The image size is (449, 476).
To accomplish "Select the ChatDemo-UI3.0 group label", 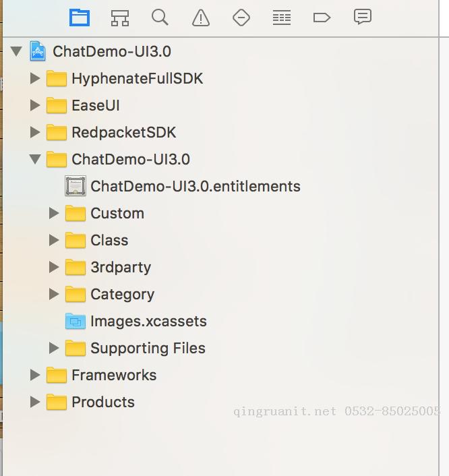I will click(x=131, y=159).
